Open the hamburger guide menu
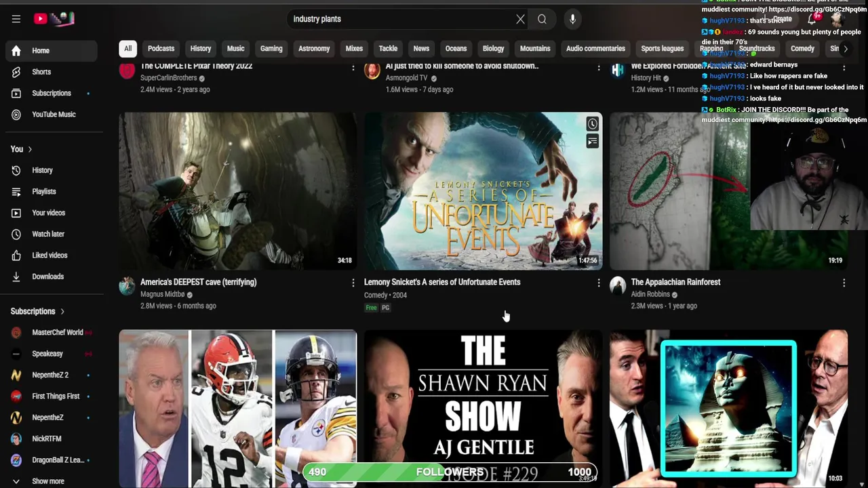Image resolution: width=868 pixels, height=488 pixels. coord(16,19)
